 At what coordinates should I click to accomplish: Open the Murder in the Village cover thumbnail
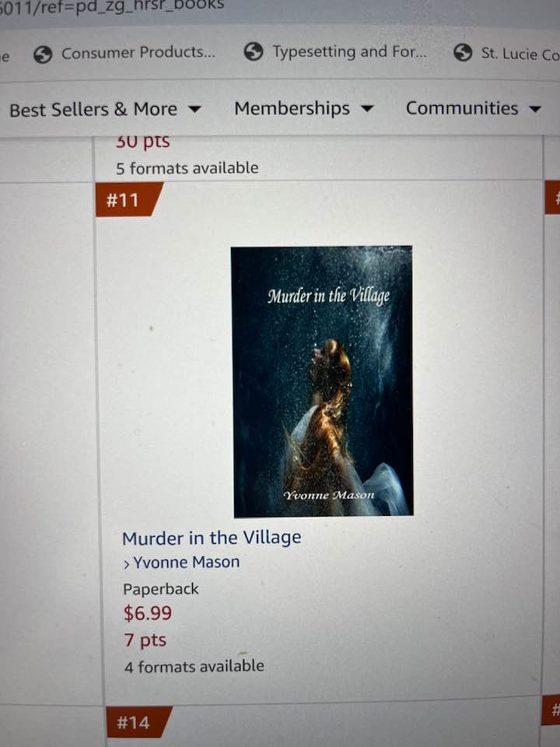[322, 381]
